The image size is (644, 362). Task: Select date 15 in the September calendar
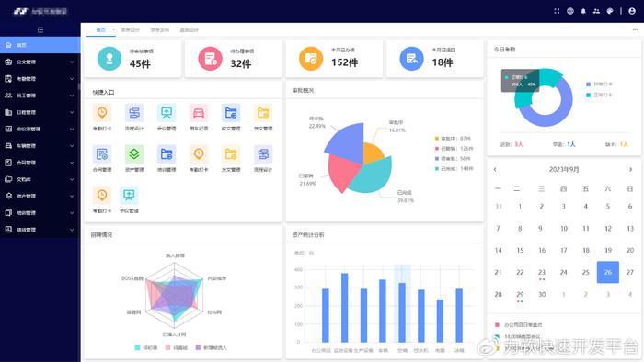[x=520, y=250]
